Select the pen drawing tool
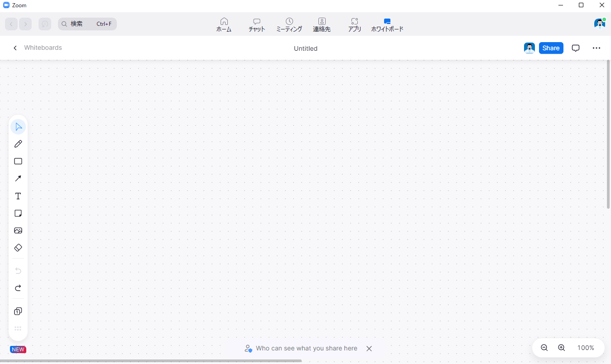The image size is (611, 364). tap(18, 144)
